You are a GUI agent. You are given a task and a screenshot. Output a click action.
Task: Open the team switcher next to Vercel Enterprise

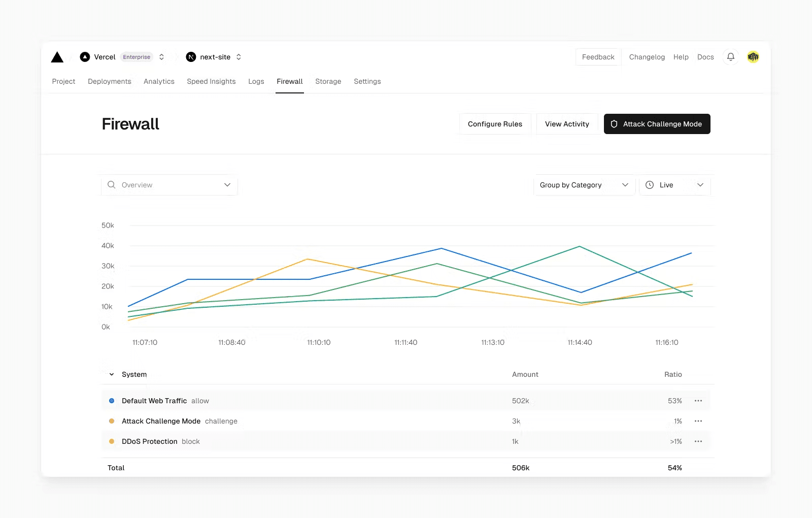161,57
